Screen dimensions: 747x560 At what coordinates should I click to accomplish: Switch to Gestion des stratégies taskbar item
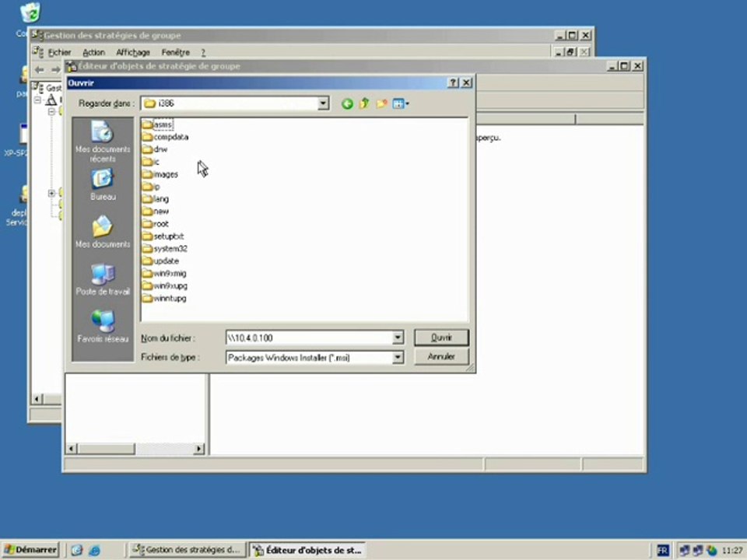(x=188, y=550)
